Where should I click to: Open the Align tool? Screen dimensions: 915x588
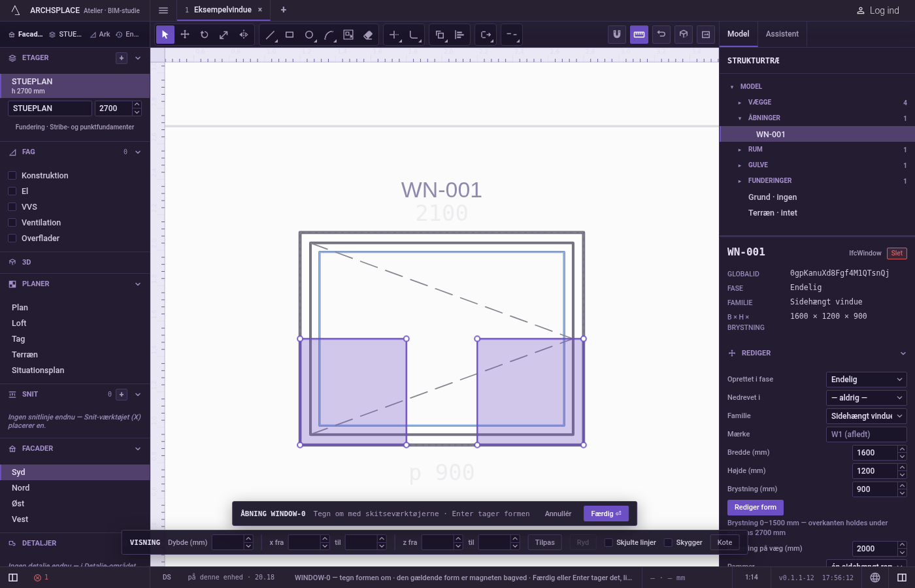[459, 35]
